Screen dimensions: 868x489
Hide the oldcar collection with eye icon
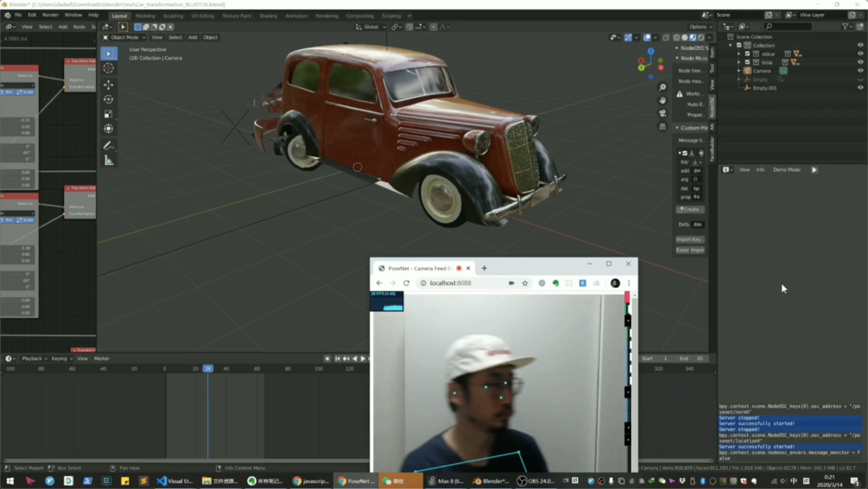(x=860, y=54)
